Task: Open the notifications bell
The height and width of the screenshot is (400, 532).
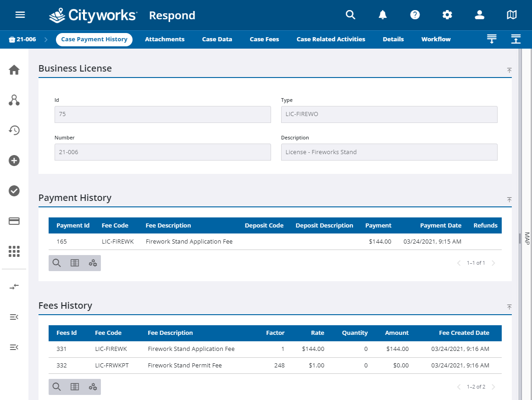Action: [382, 15]
